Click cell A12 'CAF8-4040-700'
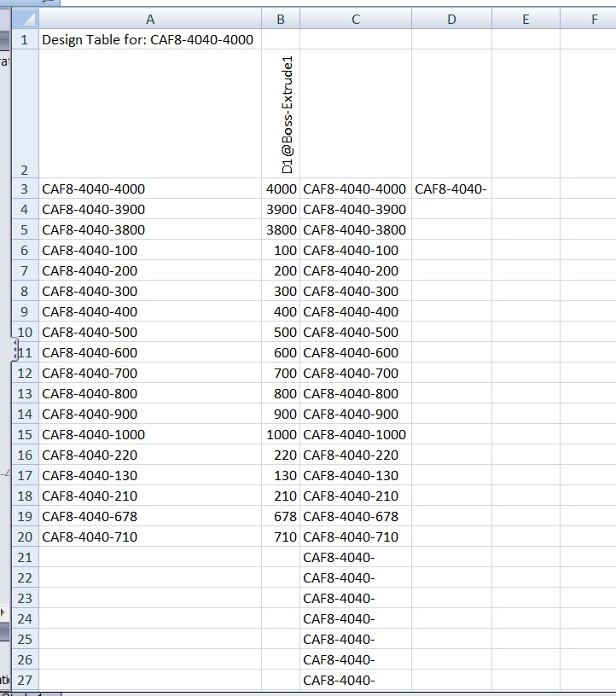616x696 pixels. click(150, 373)
